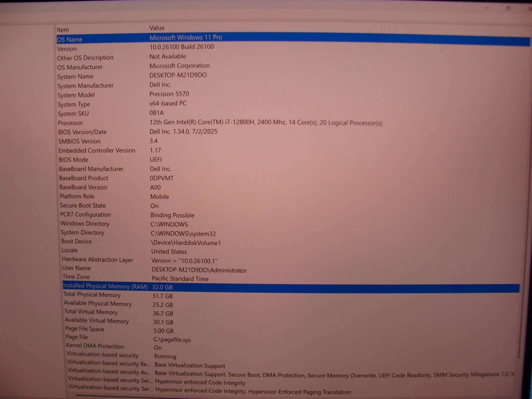
Task: Select the Version row
Action: point(67,49)
